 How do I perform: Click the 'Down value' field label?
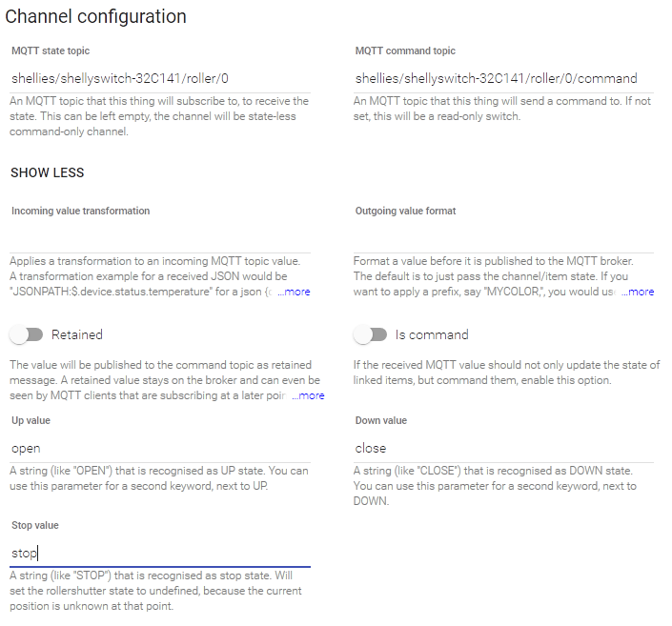(x=380, y=420)
